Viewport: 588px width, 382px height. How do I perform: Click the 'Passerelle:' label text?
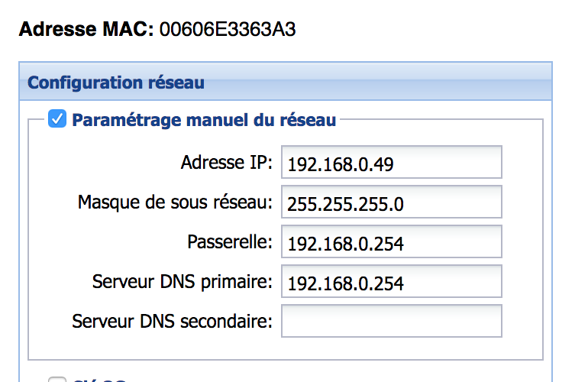click(x=230, y=242)
